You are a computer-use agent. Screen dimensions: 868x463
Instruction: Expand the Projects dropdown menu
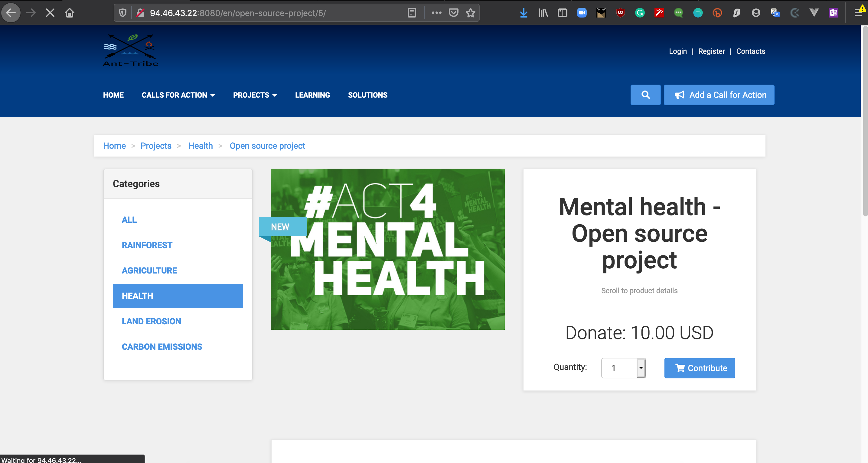point(255,95)
